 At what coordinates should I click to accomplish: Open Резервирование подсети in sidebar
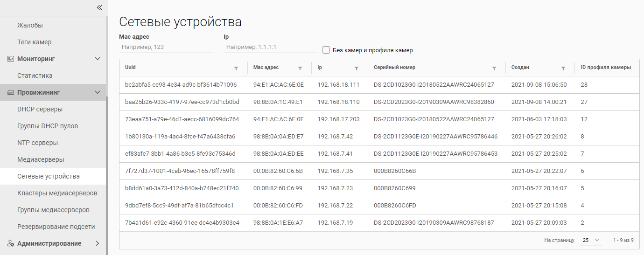tap(56, 227)
